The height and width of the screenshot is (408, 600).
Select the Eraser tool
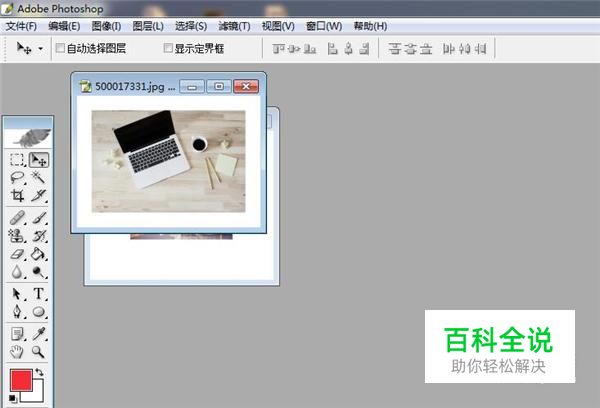point(17,254)
